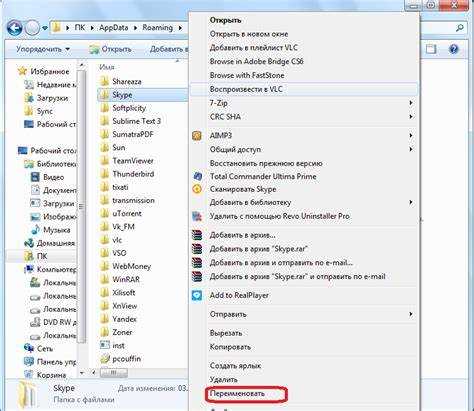
Task: Click the AIMP3 icon in context menu
Action: coord(197,136)
